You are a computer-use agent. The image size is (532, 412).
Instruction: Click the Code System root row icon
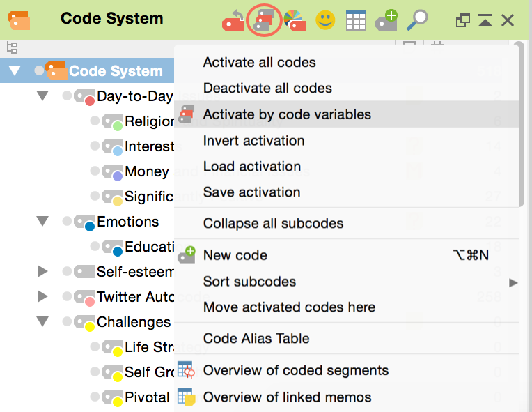click(x=56, y=71)
